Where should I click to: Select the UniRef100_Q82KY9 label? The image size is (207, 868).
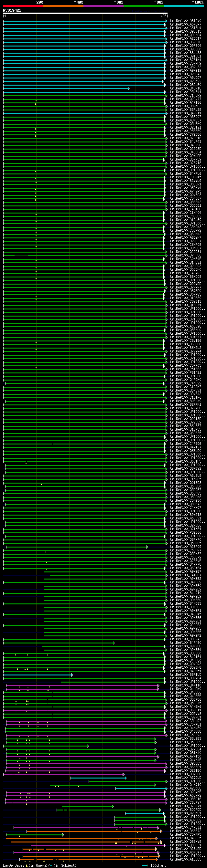(186, 842)
